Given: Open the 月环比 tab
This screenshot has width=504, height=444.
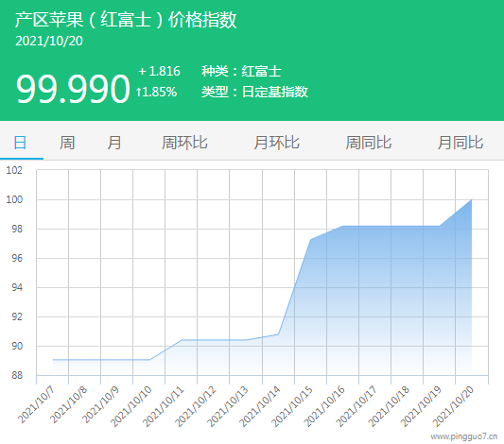Looking at the screenshot, I should point(276,143).
